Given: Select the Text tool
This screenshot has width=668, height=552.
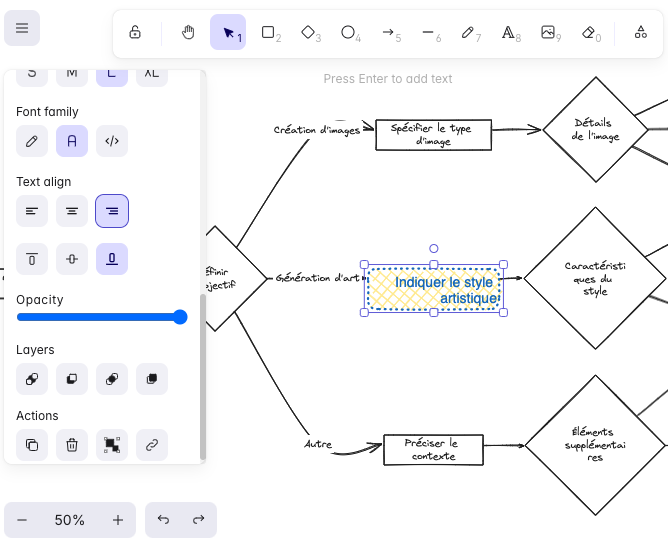Looking at the screenshot, I should (509, 33).
